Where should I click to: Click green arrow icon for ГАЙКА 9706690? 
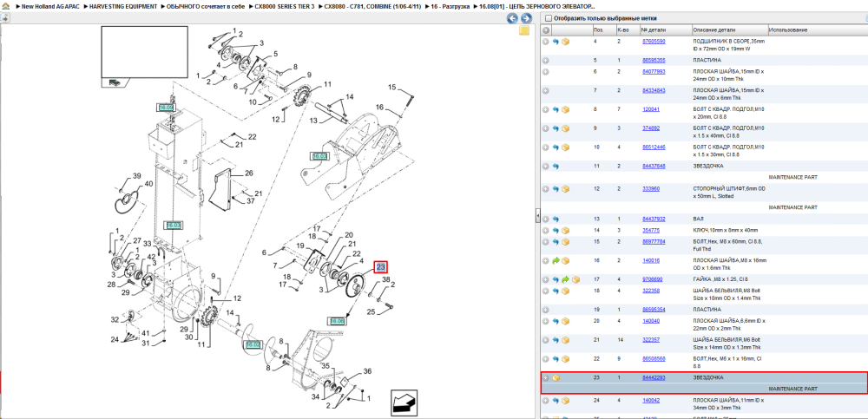click(566, 279)
